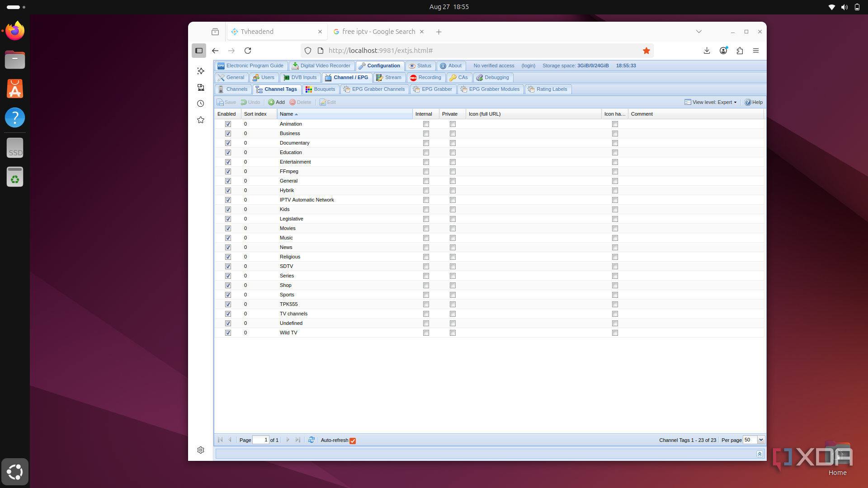Open Firefox list all tabs chevron
Screen dimensions: 868x488
tap(698, 32)
